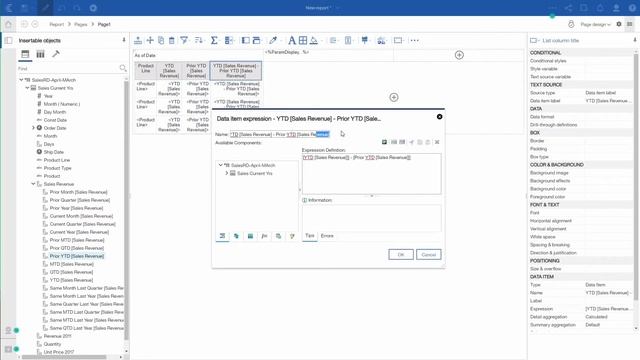Switch to the Tips tab in dialog
The height and width of the screenshot is (360, 640).
pyautogui.click(x=310, y=236)
